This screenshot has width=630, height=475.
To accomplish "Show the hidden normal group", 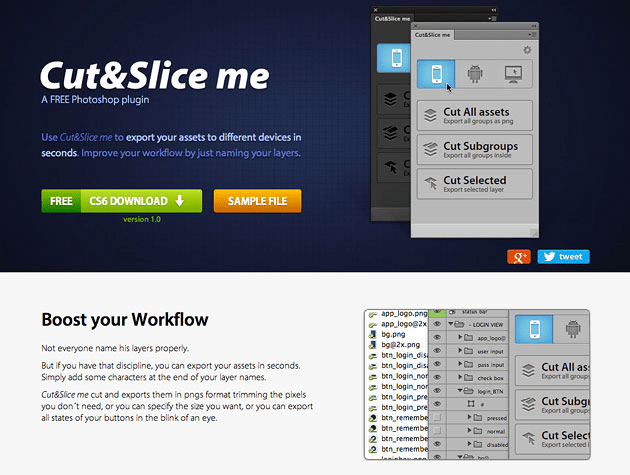I will (x=437, y=431).
